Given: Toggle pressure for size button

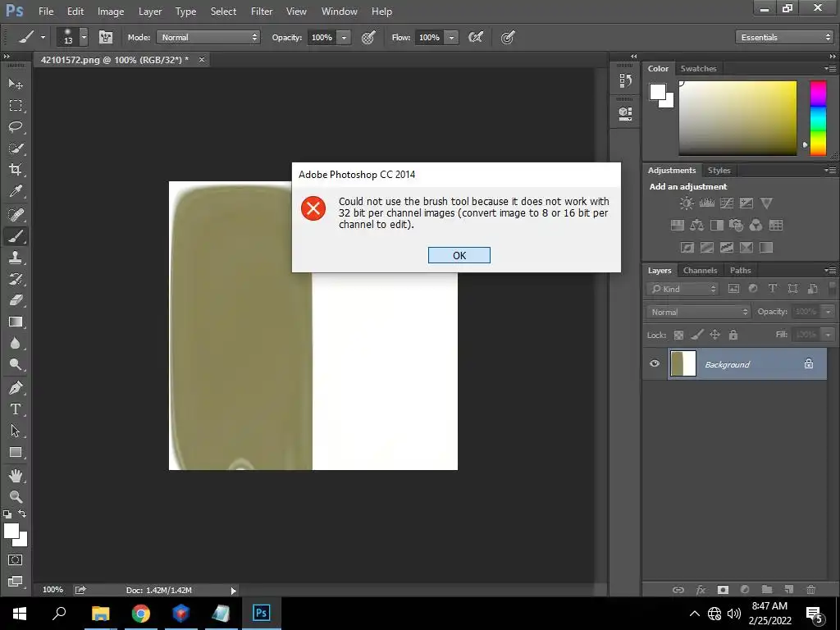Looking at the screenshot, I should [x=507, y=37].
